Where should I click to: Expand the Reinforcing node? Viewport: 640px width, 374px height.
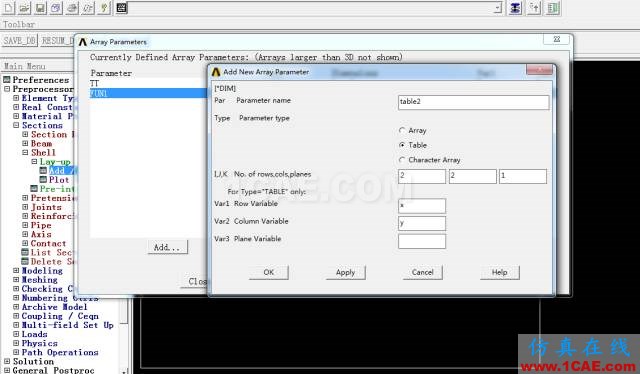pyautogui.click(x=25, y=216)
